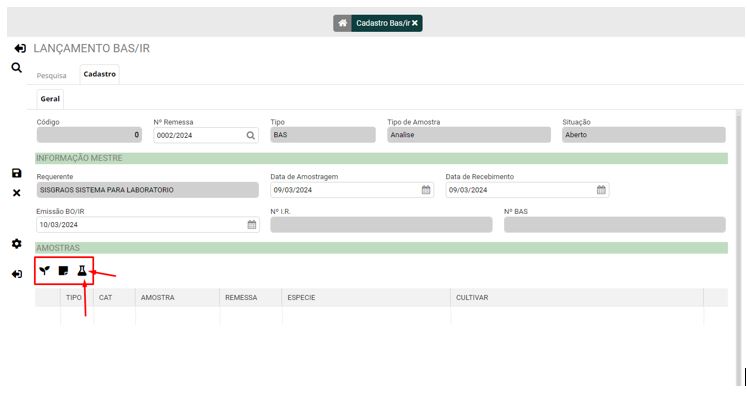The height and width of the screenshot is (403, 747).
Task: Click the X cancel icon in sidebar
Action: (17, 193)
